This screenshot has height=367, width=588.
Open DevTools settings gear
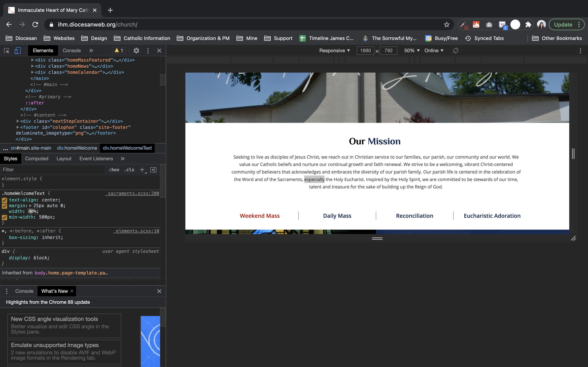pos(136,51)
